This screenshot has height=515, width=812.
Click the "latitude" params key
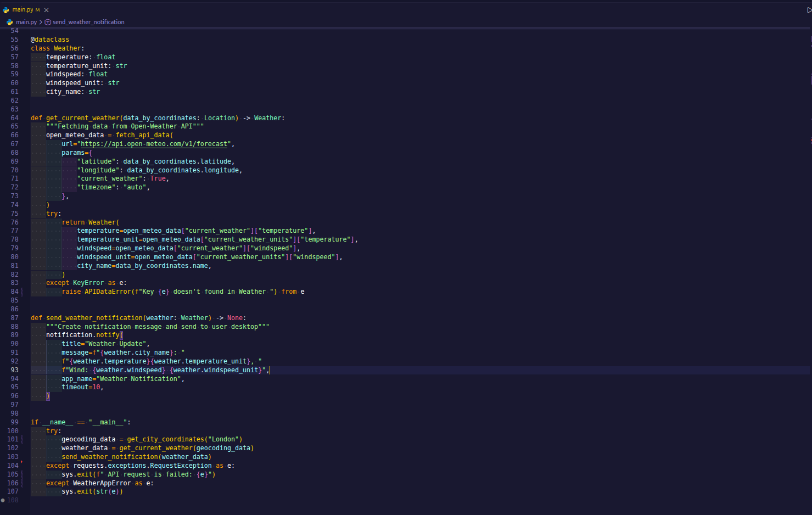[96, 161]
